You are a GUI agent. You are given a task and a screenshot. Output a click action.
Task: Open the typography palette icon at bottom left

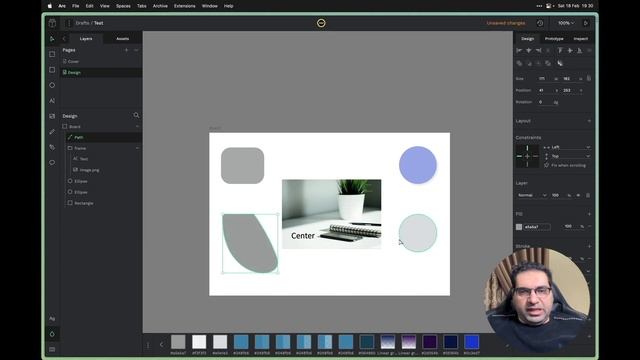tap(52, 318)
